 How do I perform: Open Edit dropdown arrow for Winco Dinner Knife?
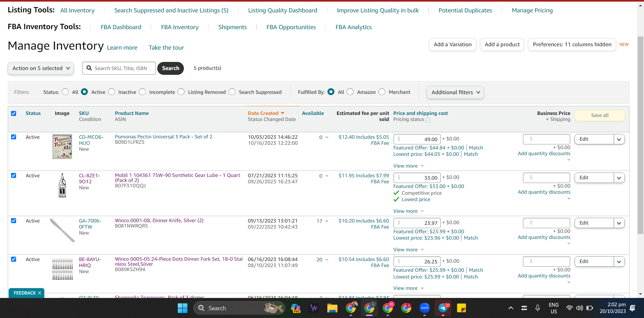[x=619, y=223]
